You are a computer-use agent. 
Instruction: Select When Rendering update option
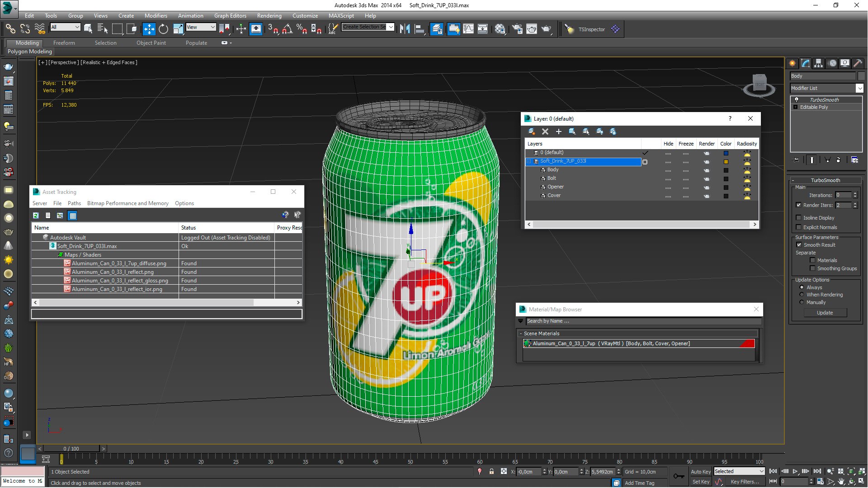(802, 295)
